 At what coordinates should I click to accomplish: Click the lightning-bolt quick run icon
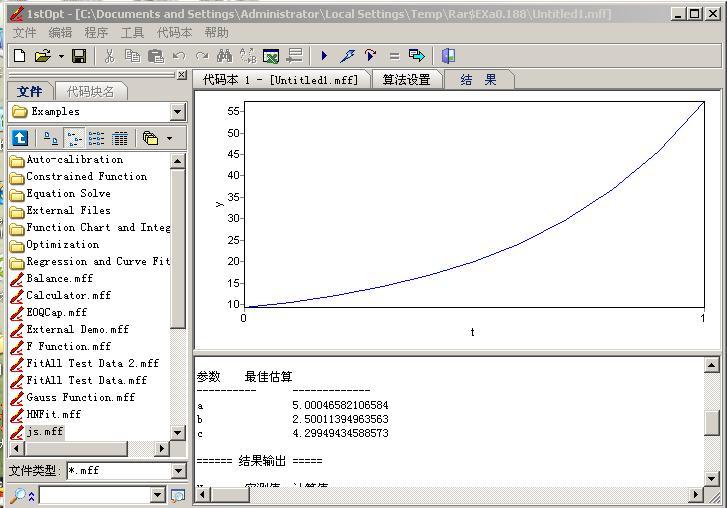pyautogui.click(x=347, y=56)
